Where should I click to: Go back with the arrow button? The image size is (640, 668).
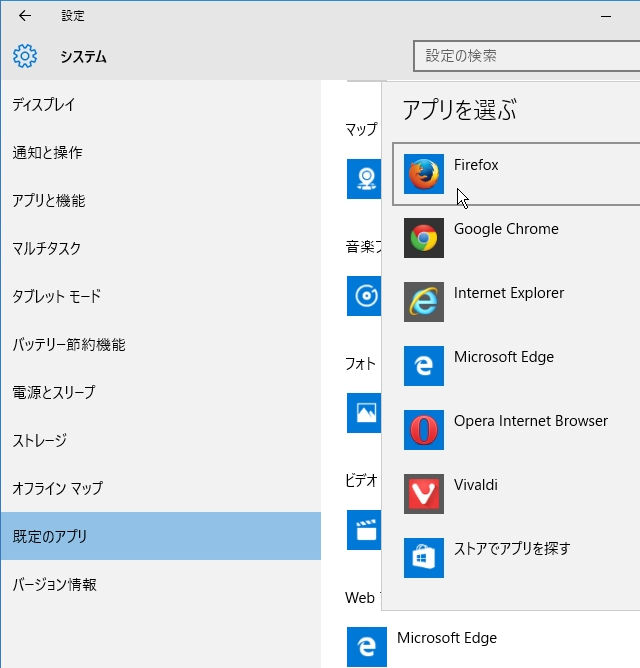[25, 16]
